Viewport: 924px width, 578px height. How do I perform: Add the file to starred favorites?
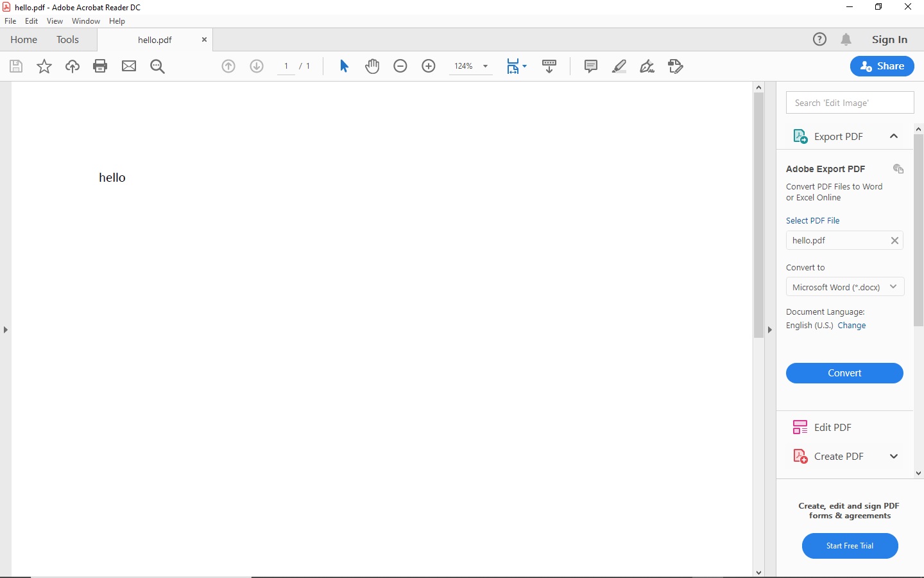(x=44, y=66)
